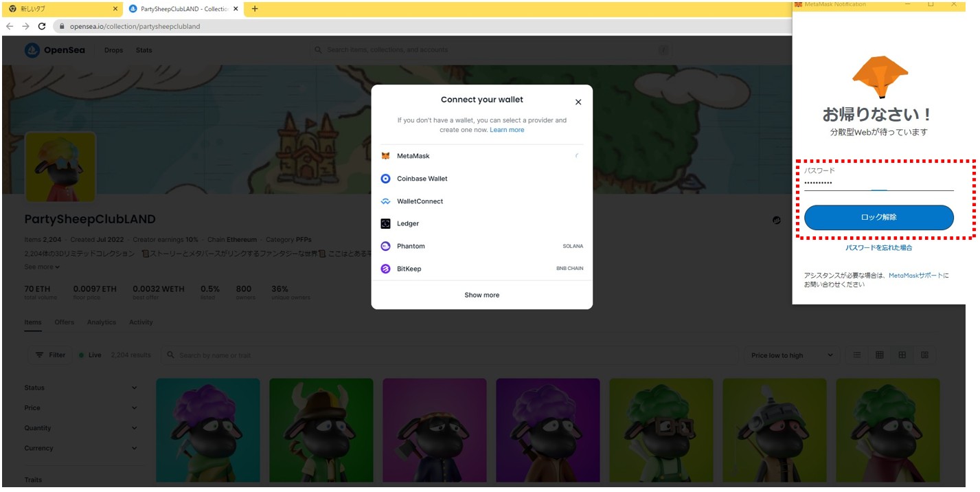Choose BitKeep wallet option

pyautogui.click(x=482, y=269)
